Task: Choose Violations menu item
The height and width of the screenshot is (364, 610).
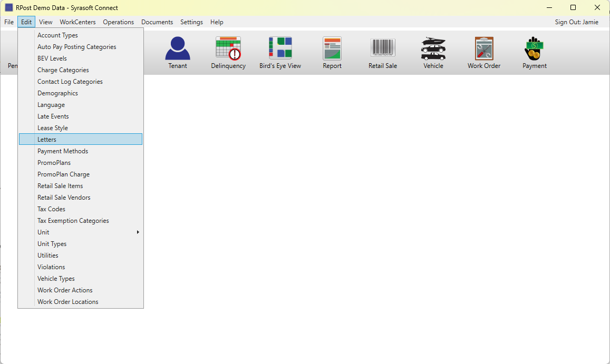Action: [x=81, y=267]
